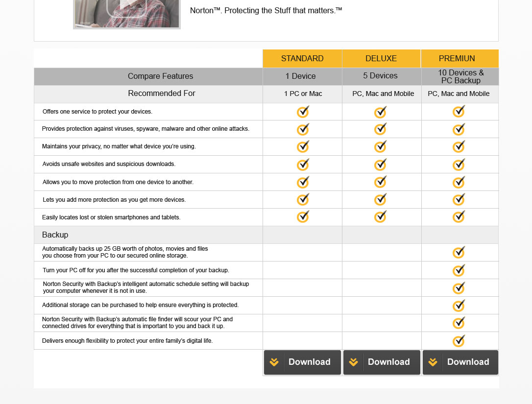The width and height of the screenshot is (532, 404).
Task: Click Deluxe checkmark for virus protection row
Action: pos(380,129)
